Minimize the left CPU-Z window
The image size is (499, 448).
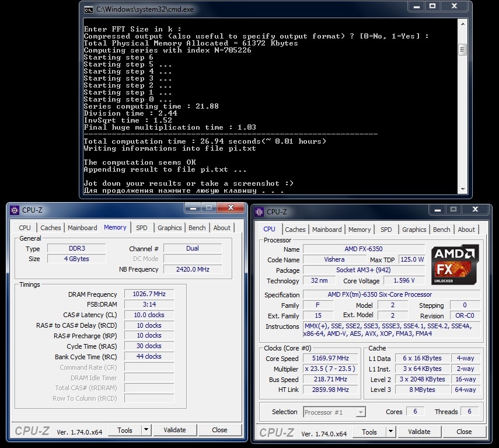(x=193, y=209)
